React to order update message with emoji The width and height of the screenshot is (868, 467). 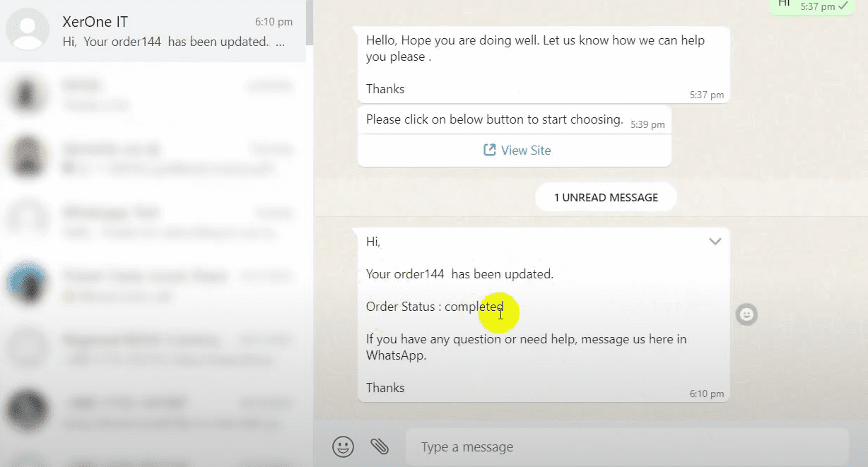(x=746, y=314)
